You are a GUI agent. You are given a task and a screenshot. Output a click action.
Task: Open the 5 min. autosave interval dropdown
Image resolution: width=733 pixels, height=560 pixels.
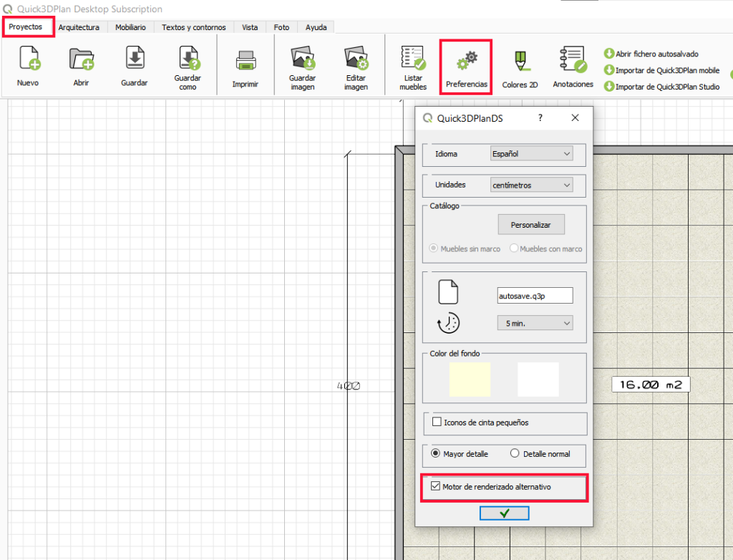click(x=535, y=323)
